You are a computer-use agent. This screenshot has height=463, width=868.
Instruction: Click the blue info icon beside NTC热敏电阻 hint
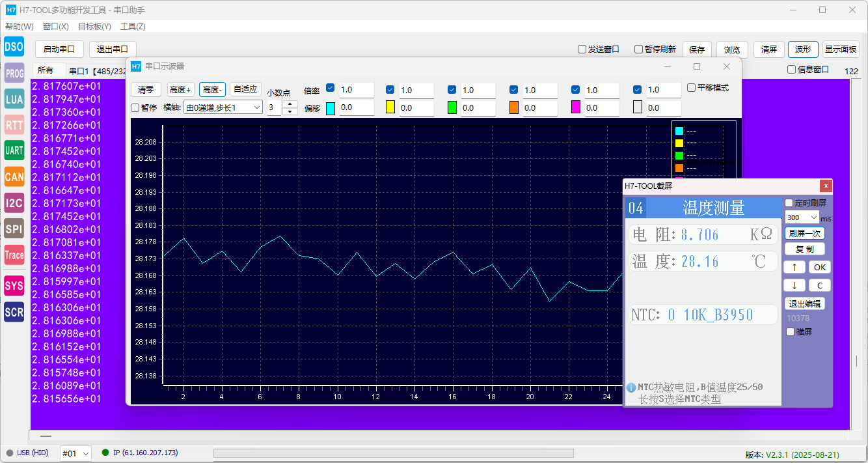pos(631,387)
